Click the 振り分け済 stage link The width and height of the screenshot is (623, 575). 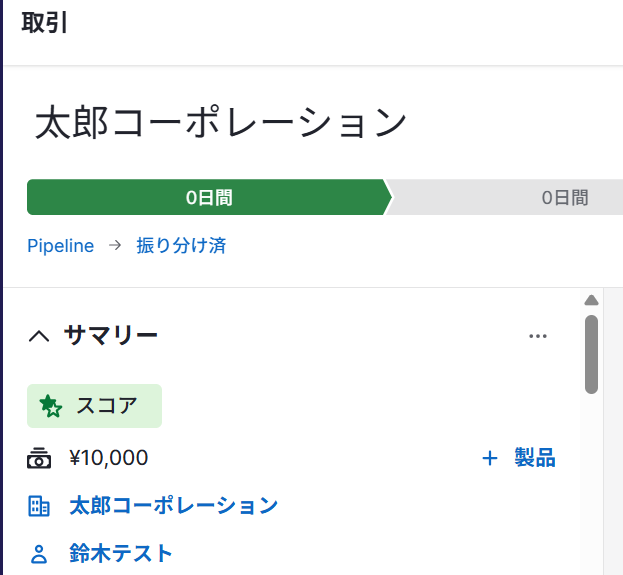coord(181,246)
